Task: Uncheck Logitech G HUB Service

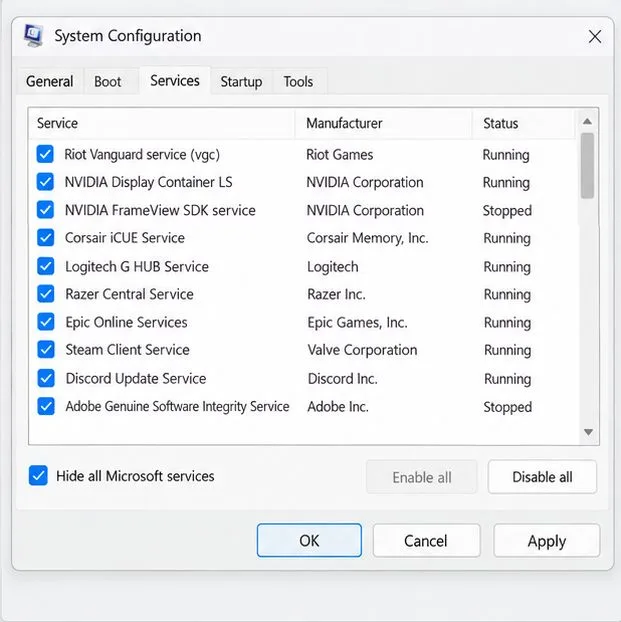Action: pyautogui.click(x=46, y=267)
